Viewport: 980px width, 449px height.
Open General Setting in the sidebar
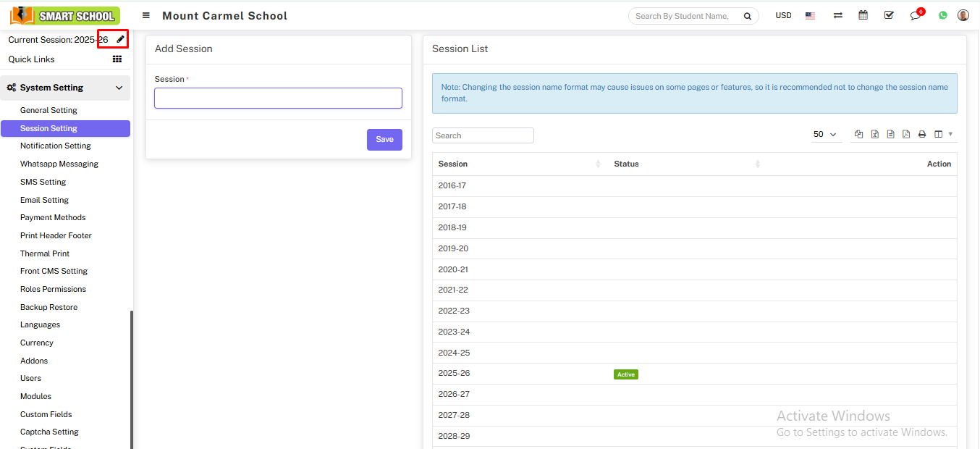tap(48, 110)
